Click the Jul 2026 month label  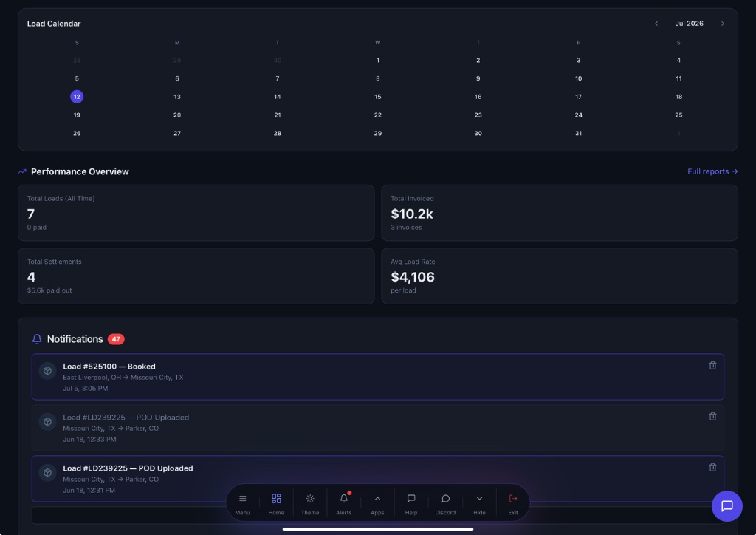(689, 24)
